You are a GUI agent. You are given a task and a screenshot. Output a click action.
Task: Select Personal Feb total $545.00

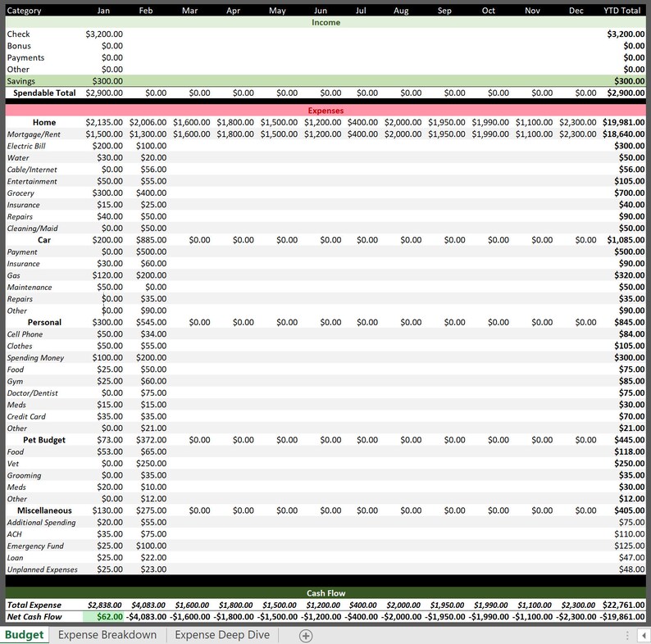tap(151, 323)
